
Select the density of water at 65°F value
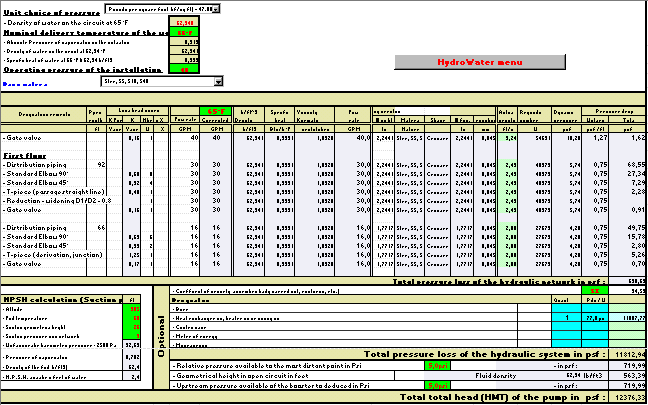pos(184,23)
